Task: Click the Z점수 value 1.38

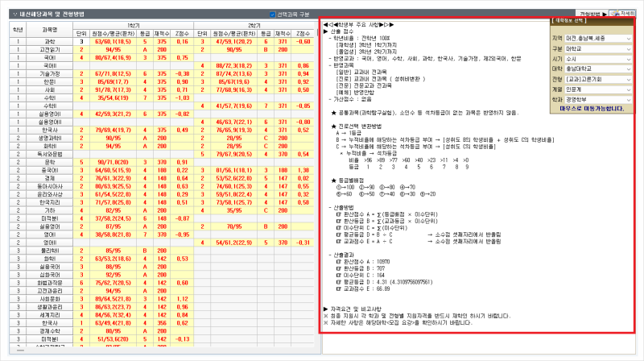Action: tap(303, 170)
